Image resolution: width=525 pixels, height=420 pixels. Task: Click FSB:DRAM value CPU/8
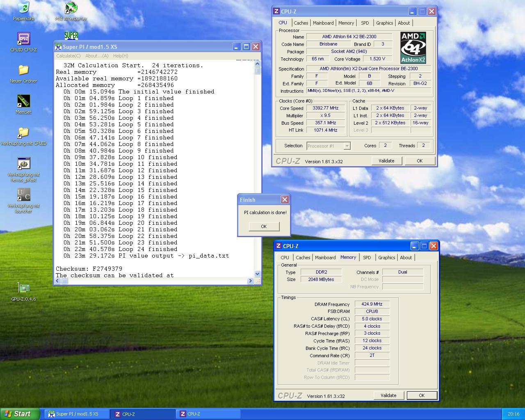(x=372, y=312)
